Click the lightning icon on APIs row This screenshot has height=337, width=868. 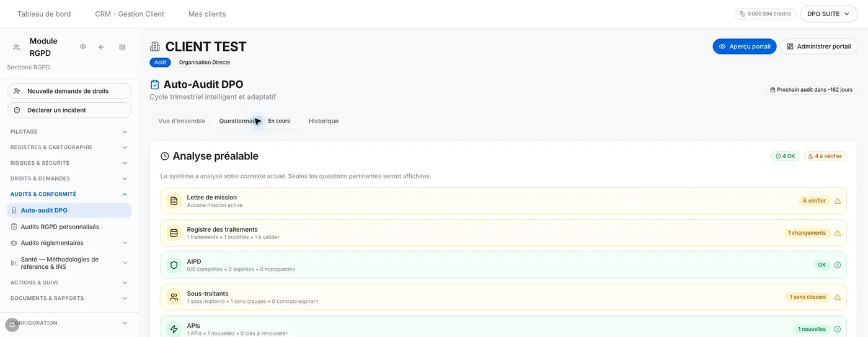pyautogui.click(x=174, y=329)
